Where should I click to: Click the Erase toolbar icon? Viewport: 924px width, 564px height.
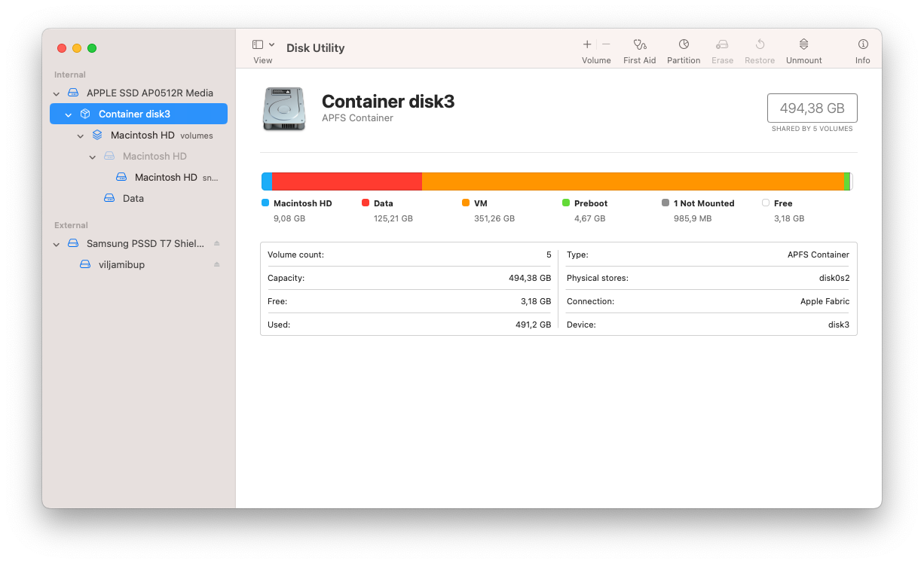click(722, 44)
